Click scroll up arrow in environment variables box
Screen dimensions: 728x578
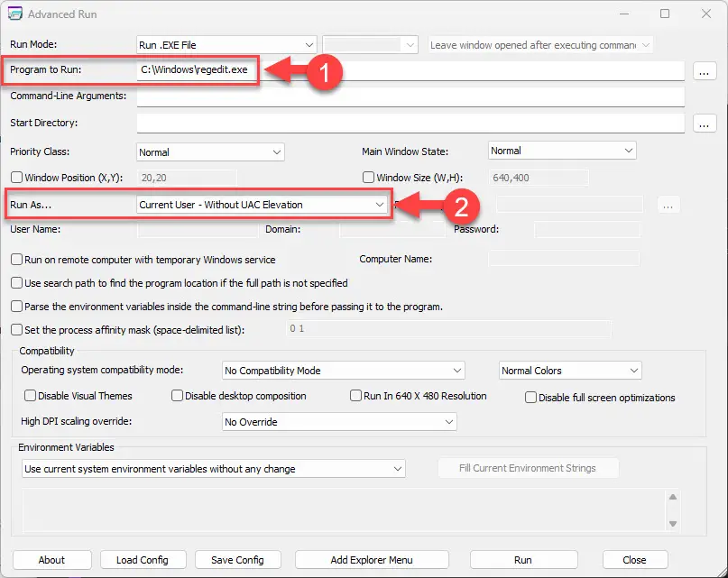[673, 497]
